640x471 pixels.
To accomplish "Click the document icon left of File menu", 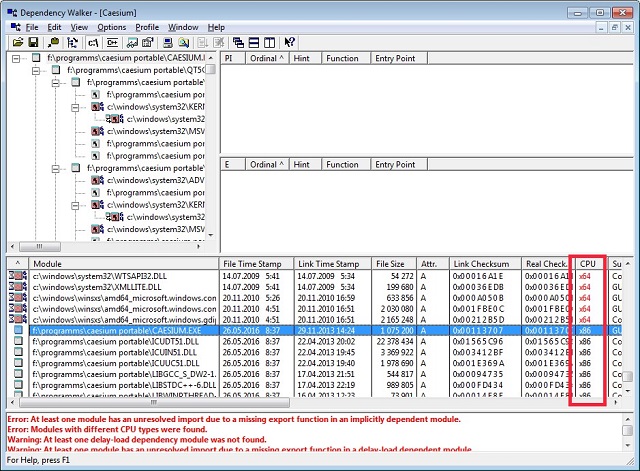I will pos(16,27).
